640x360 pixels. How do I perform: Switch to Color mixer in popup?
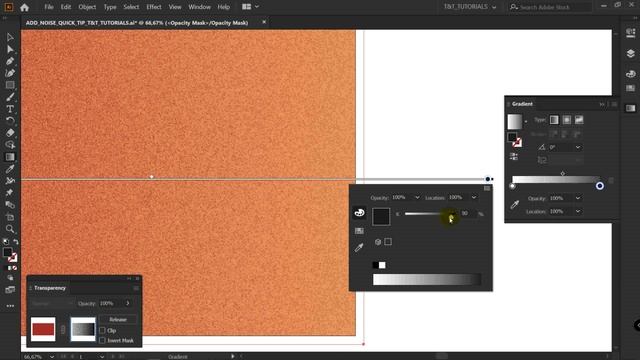coord(359,213)
